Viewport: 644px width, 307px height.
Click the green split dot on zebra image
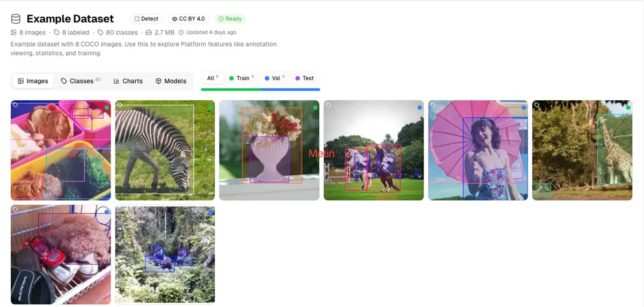(211, 108)
